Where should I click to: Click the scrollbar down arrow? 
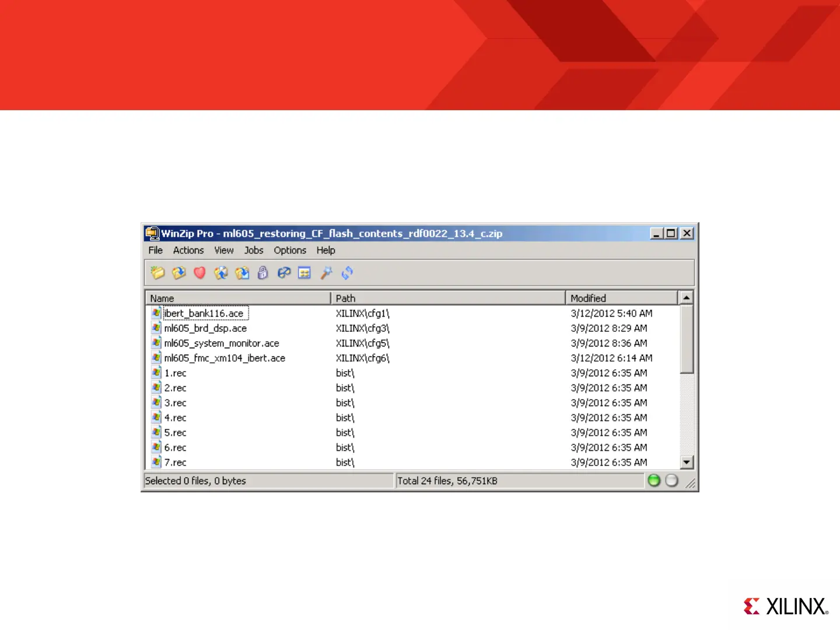[x=687, y=462]
